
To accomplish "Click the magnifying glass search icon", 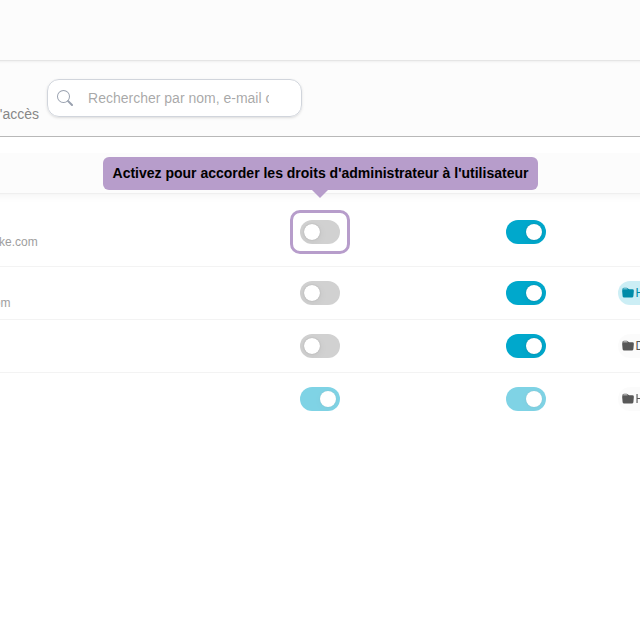I will 65,98.
